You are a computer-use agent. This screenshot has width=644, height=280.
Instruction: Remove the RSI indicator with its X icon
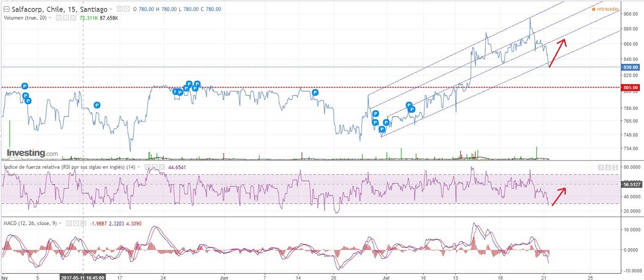[x=162, y=167]
